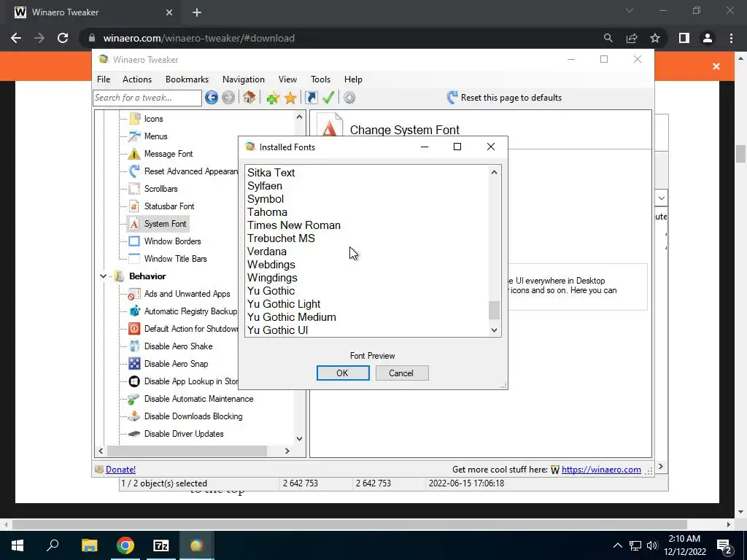Open the File menu

[x=104, y=79]
